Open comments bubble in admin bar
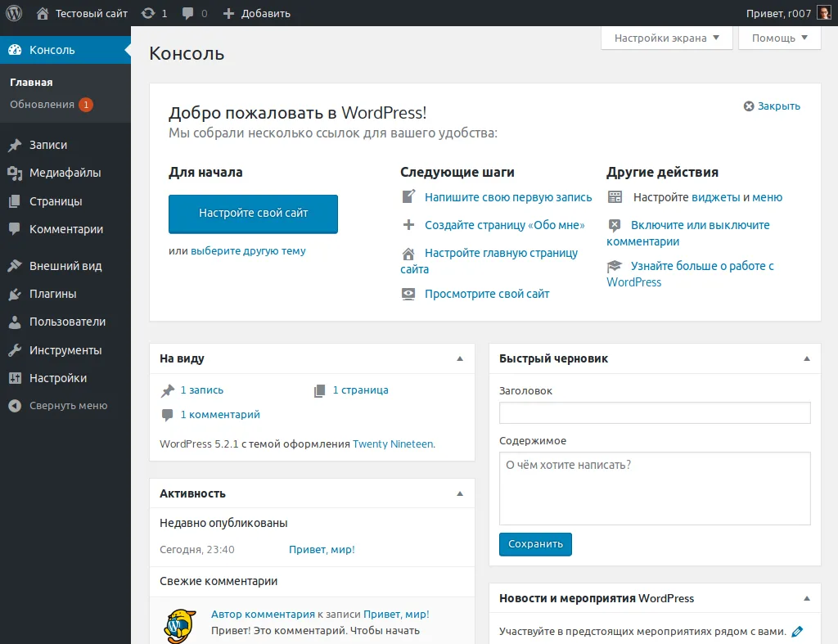Image resolution: width=838 pixels, height=644 pixels. [x=187, y=13]
